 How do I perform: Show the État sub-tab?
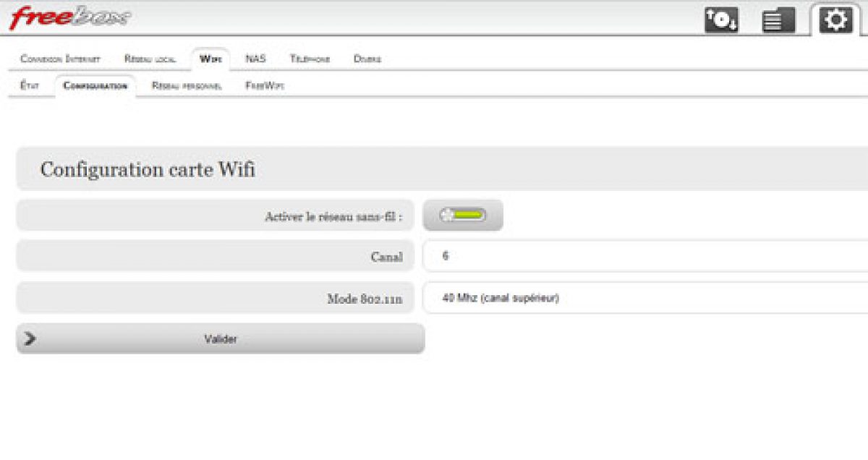click(x=30, y=86)
